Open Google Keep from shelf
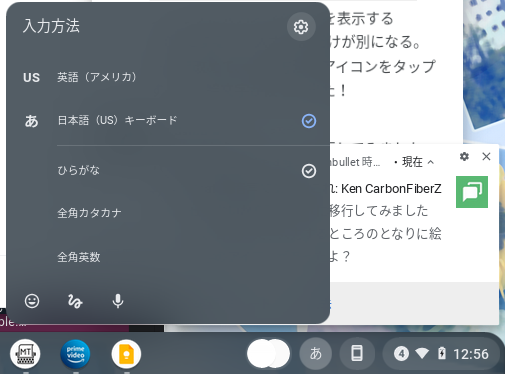The height and width of the screenshot is (374, 505). [126, 354]
